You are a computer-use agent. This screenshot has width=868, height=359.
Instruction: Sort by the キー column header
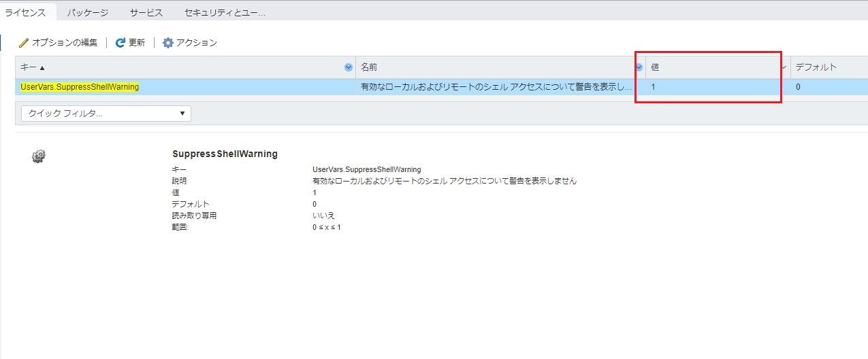point(185,67)
